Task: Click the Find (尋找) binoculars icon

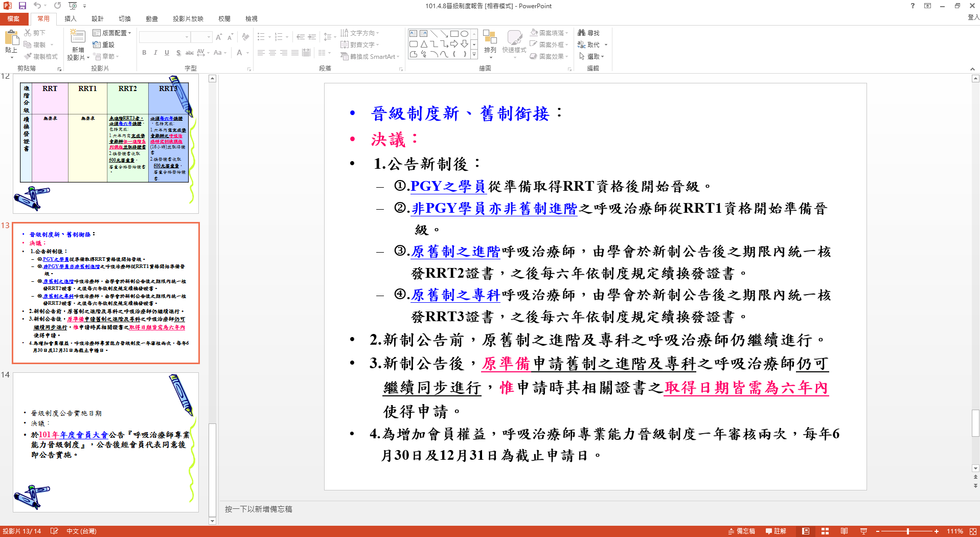Action: tap(581, 33)
